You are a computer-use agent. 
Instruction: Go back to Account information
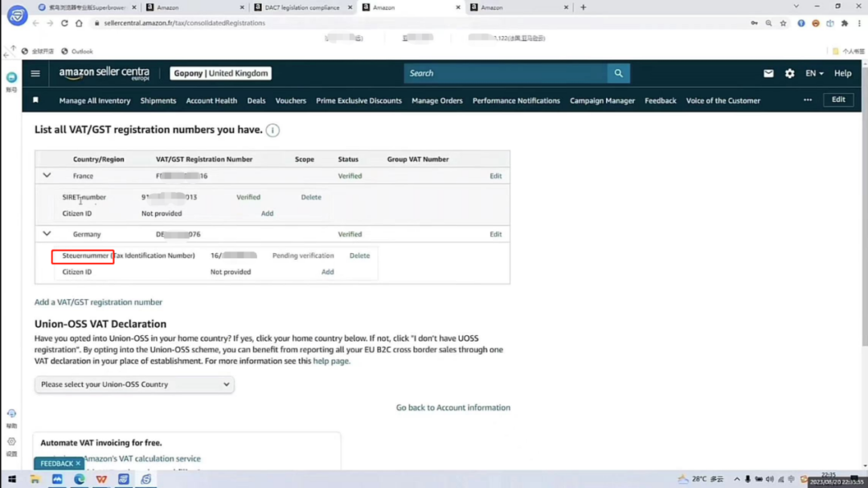(x=452, y=408)
